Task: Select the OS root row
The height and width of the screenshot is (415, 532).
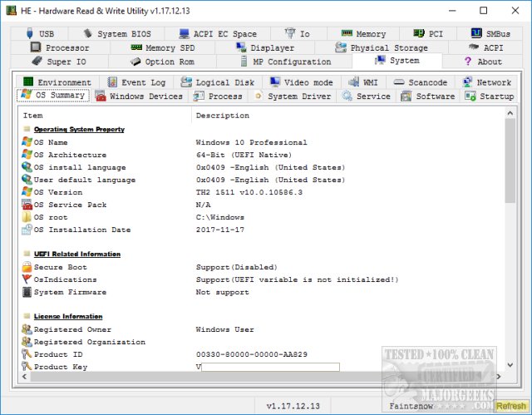Action: click(261, 217)
